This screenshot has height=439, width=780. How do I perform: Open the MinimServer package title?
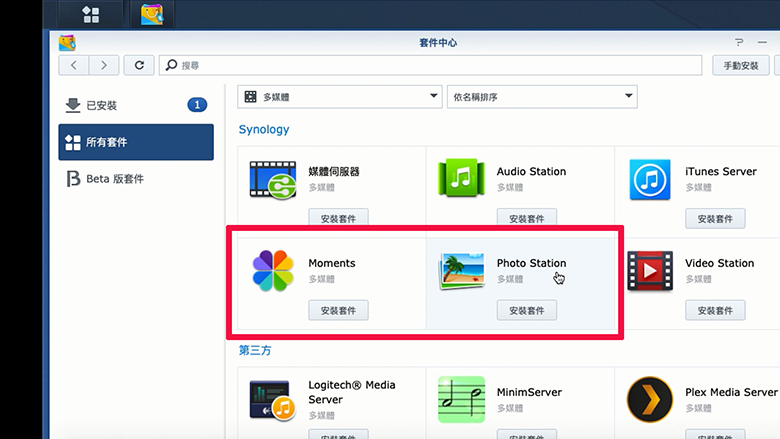tap(529, 392)
